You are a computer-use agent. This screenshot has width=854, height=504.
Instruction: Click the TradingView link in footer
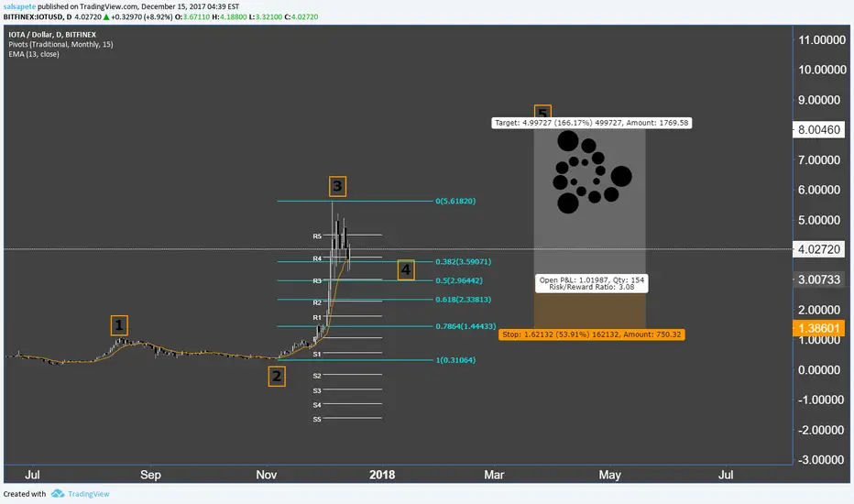point(88,494)
